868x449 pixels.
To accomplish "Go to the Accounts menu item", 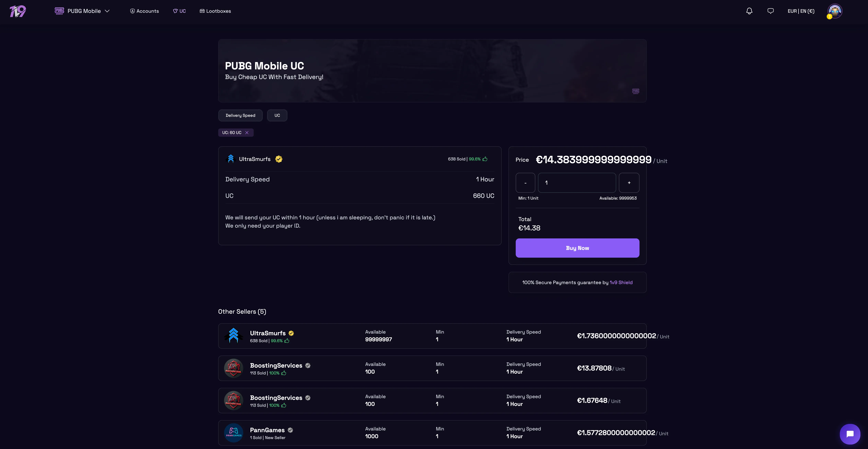I will [144, 11].
